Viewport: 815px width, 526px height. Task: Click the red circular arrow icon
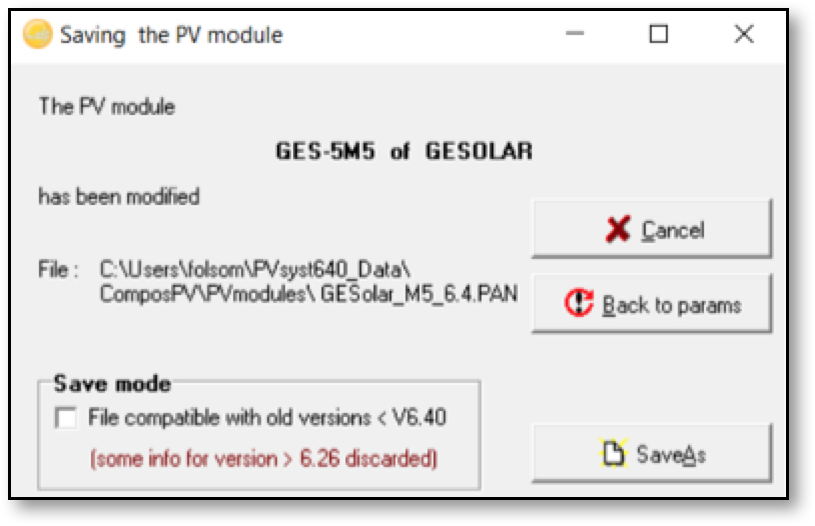[x=579, y=302]
